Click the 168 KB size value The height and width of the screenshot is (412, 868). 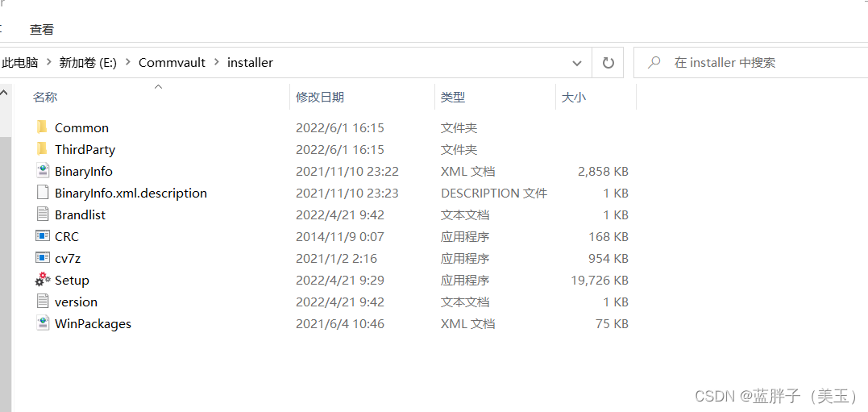point(608,236)
